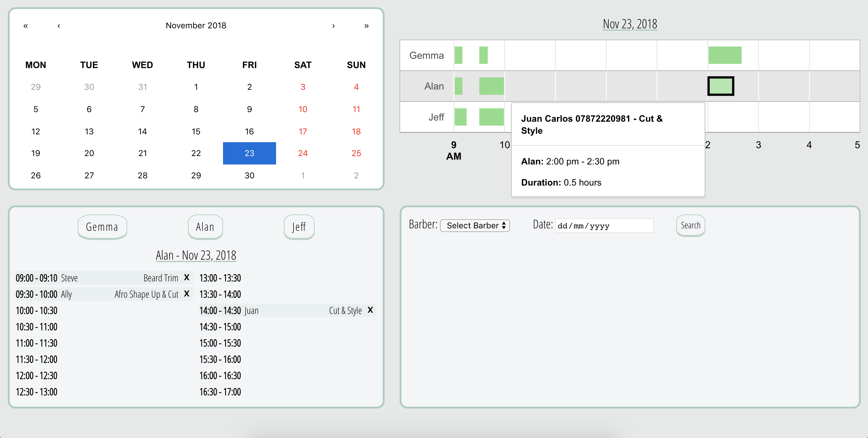Screen dimensions: 868x438
Task: Jump forward a year with double-right arrow
Action: coord(366,26)
